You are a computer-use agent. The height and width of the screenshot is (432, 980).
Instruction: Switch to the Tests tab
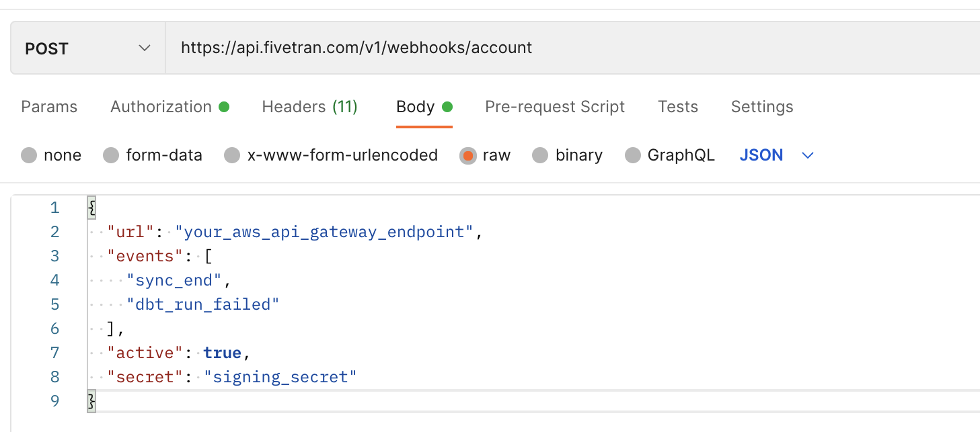coord(677,107)
